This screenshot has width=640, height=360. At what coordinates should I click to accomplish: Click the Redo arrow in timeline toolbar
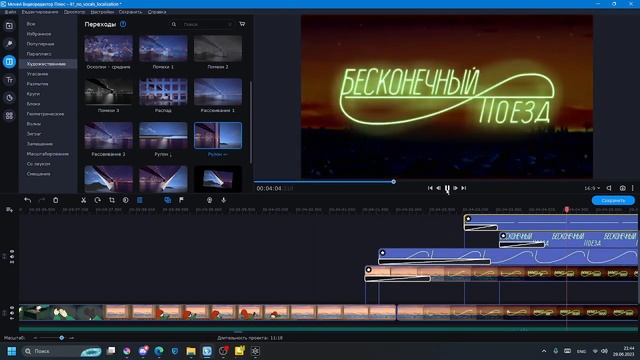coord(41,200)
